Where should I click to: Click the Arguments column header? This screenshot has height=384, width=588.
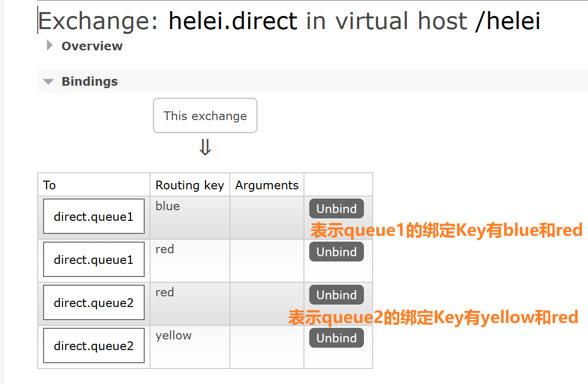click(267, 185)
